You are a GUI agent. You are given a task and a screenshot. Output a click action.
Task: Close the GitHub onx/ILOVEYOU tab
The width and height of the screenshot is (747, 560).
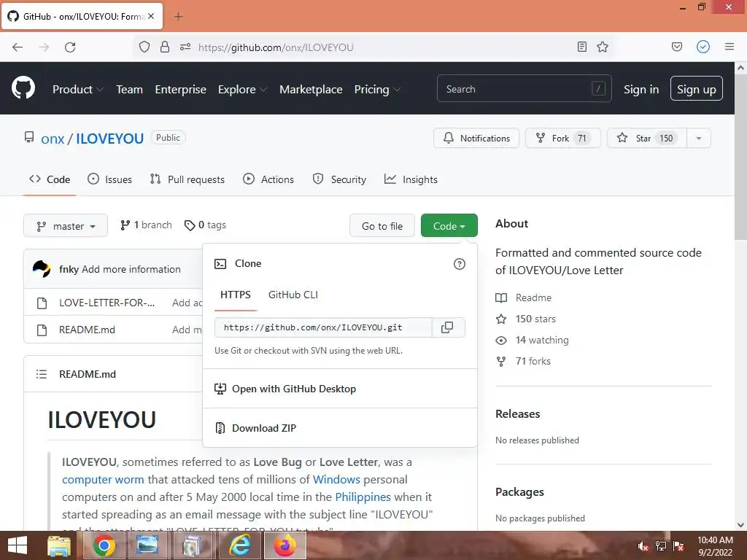coord(151,16)
